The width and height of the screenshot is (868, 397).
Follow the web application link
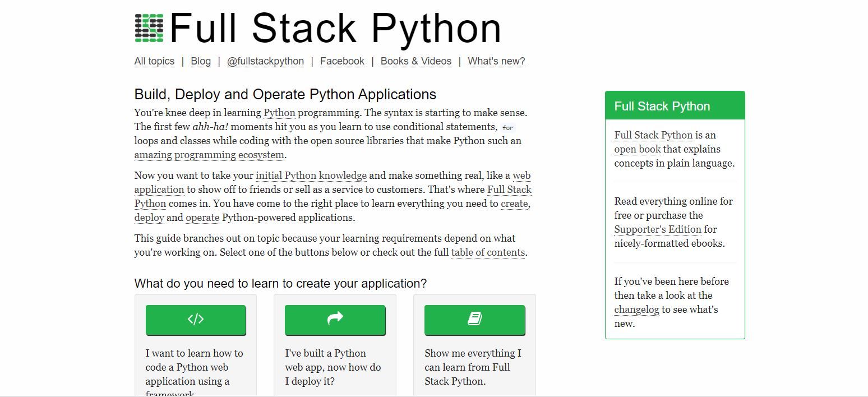pyautogui.click(x=159, y=190)
